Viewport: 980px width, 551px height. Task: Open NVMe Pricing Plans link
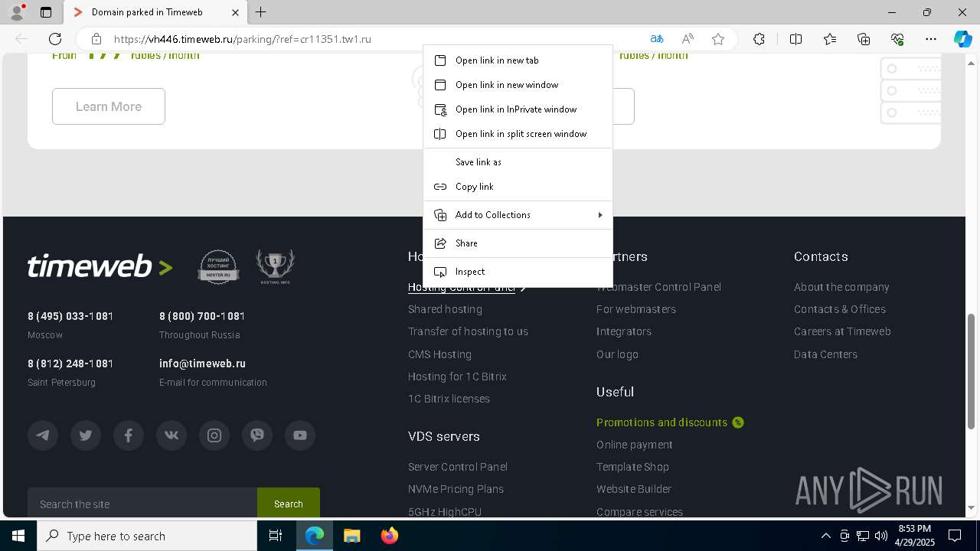pyautogui.click(x=456, y=489)
